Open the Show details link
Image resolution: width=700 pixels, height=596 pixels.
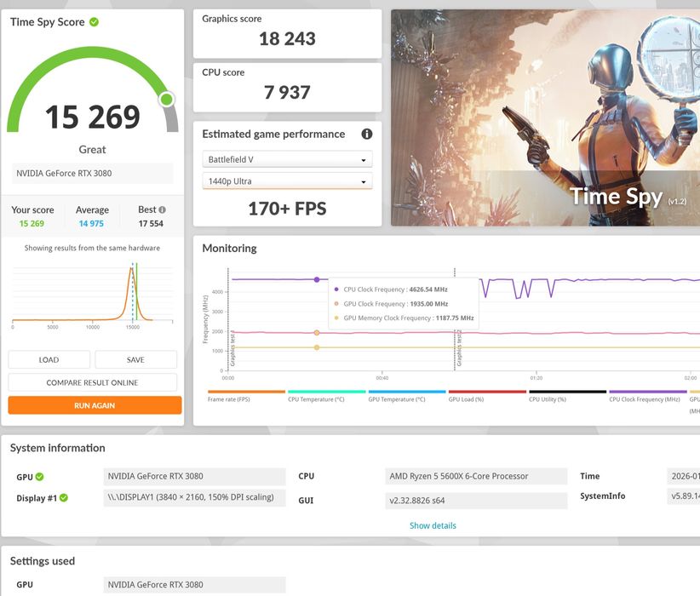433,525
